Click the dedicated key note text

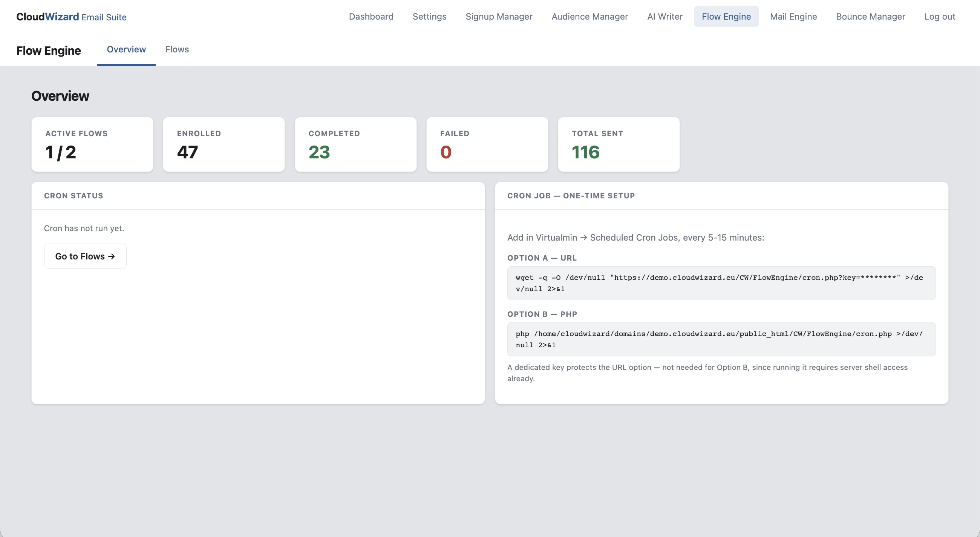point(707,373)
